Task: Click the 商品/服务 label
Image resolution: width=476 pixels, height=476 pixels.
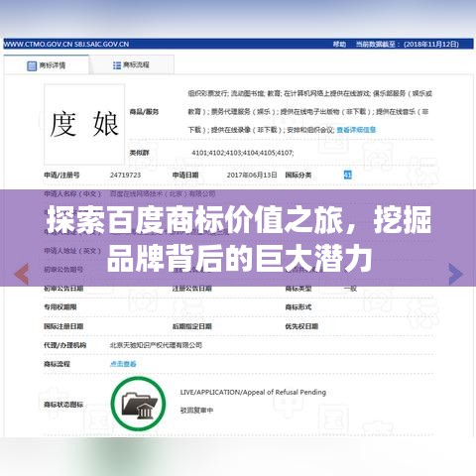Action: (x=144, y=112)
